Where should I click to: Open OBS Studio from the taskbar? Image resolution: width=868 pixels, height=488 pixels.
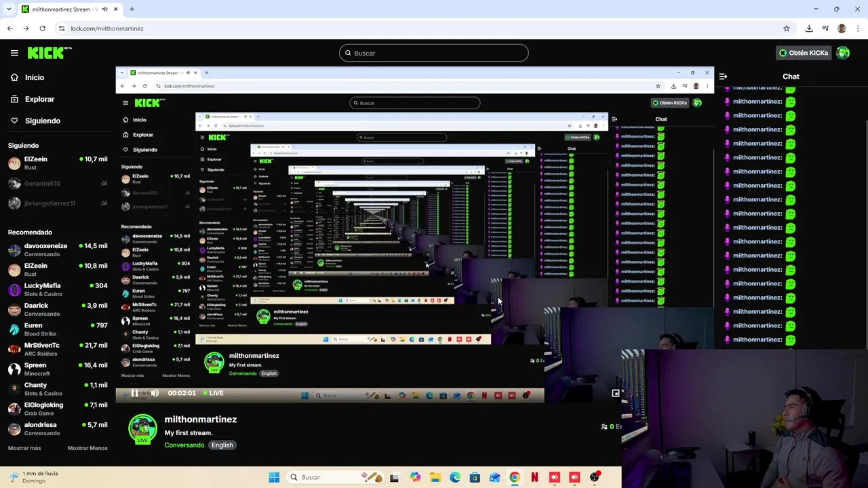595,477
